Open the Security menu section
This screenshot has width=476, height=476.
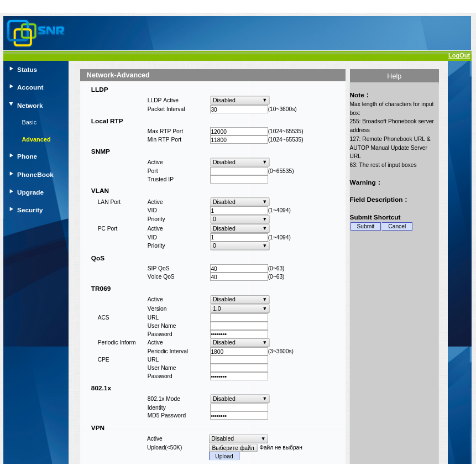coord(30,210)
